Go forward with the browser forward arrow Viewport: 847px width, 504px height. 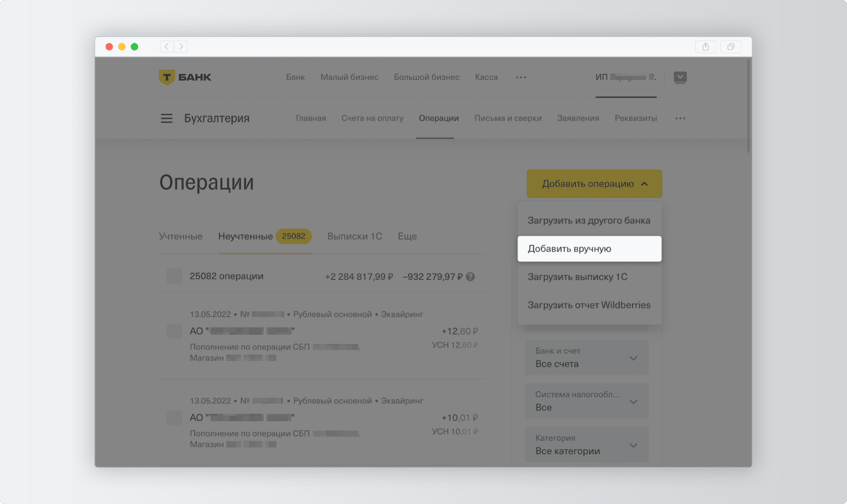pos(181,46)
